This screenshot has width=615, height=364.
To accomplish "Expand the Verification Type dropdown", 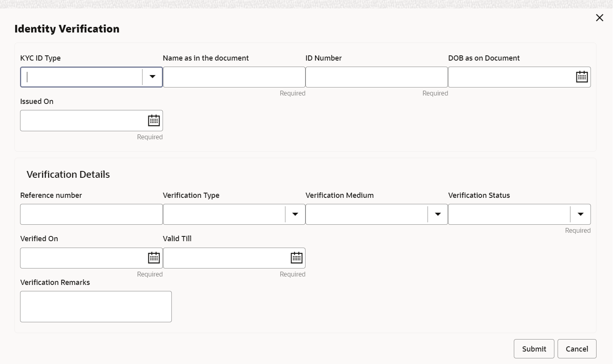I will 295,214.
